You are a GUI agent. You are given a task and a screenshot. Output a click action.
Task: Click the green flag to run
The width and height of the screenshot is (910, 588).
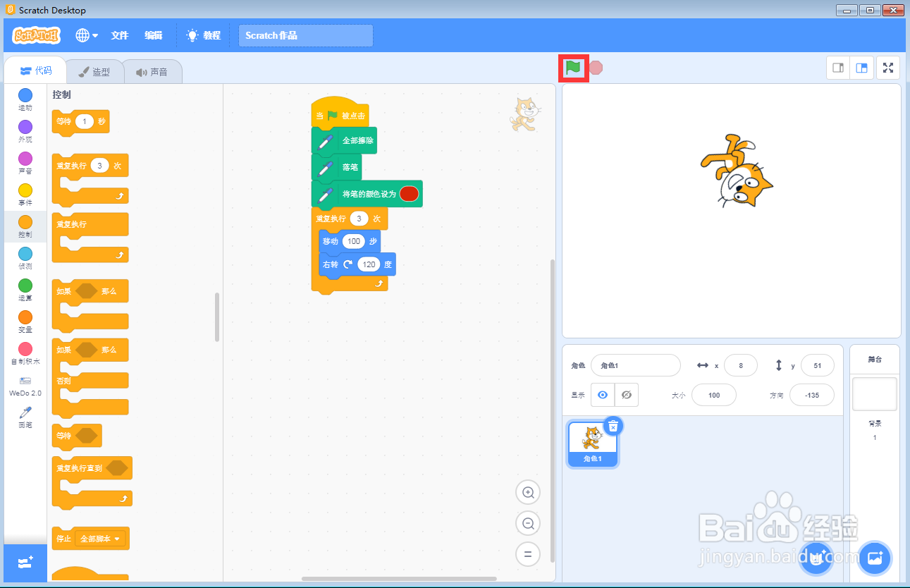click(x=574, y=68)
